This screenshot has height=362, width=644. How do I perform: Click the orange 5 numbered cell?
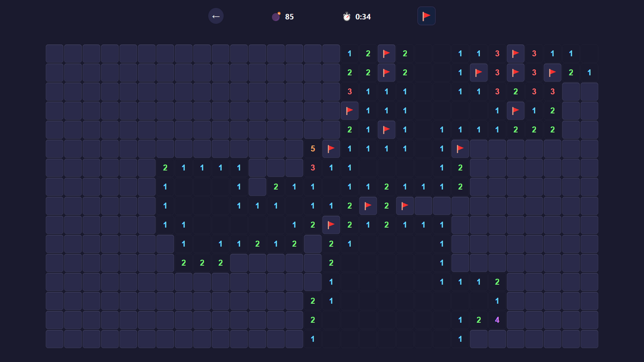click(313, 149)
